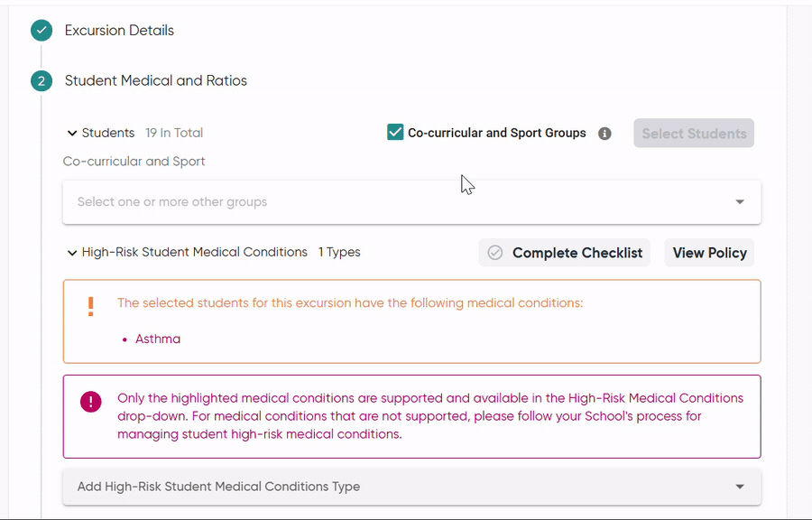Click the Asthma bullet point marker
This screenshot has height=520, width=812.
pyautogui.click(x=125, y=339)
